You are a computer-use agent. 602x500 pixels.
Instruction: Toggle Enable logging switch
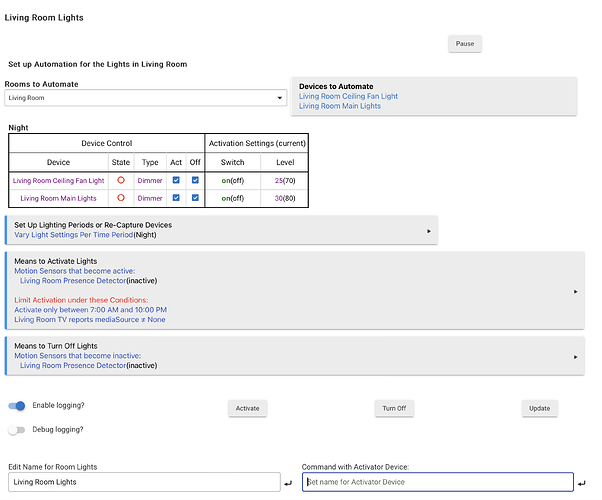tap(17, 406)
